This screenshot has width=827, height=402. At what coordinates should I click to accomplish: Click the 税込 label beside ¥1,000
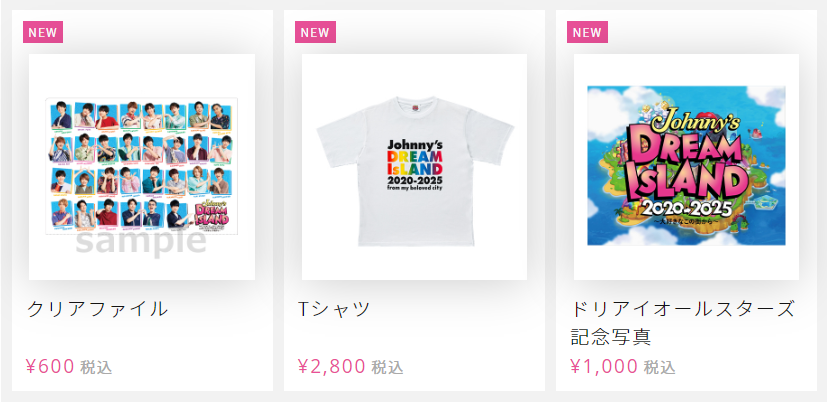tap(660, 367)
